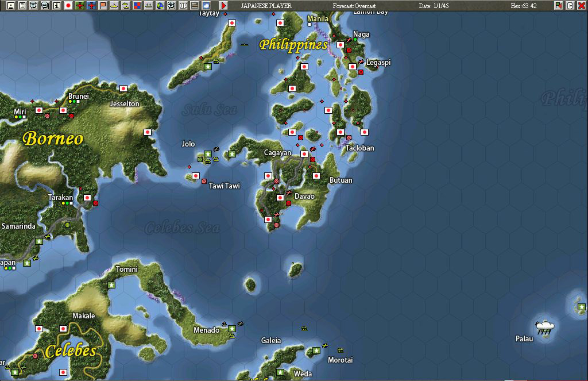This screenshot has width=588, height=381.
Task: Click the 'Palau' label
Action: (524, 338)
